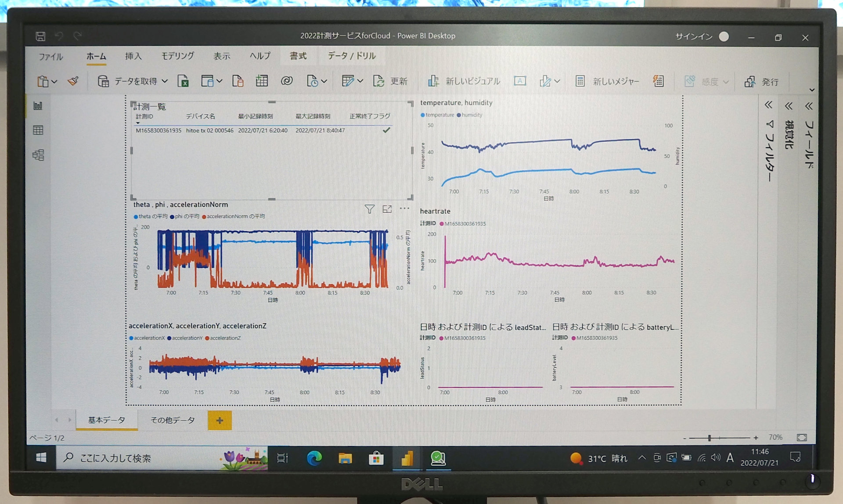Select the その他データ page tab
This screenshot has width=843, height=504.
click(173, 420)
